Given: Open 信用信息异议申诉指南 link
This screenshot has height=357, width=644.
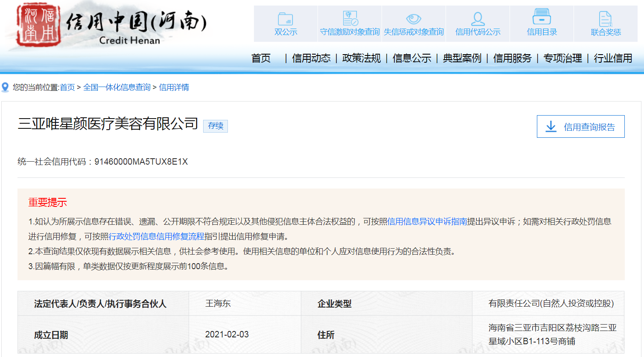Looking at the screenshot, I should coord(427,221).
